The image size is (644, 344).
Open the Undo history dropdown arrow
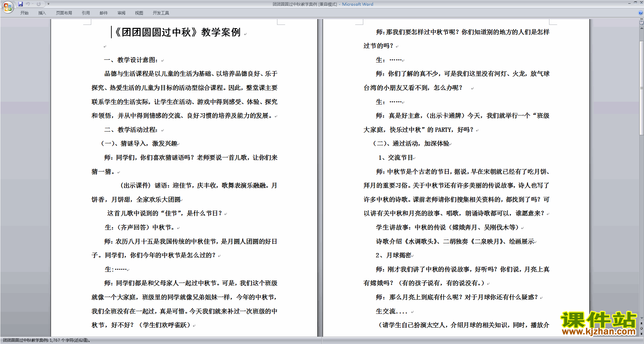point(33,4)
